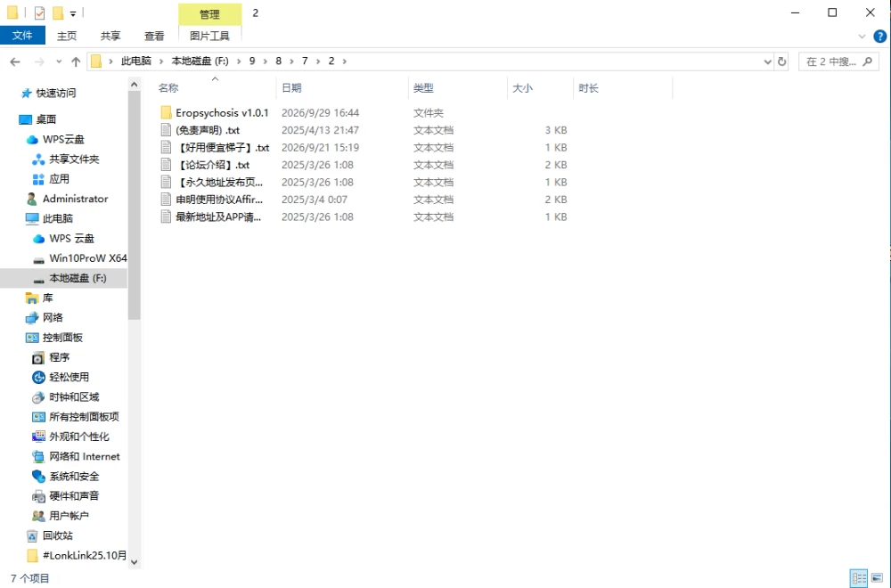Click the 控制面板 icon
This screenshot has width=891, height=588.
pyautogui.click(x=32, y=338)
